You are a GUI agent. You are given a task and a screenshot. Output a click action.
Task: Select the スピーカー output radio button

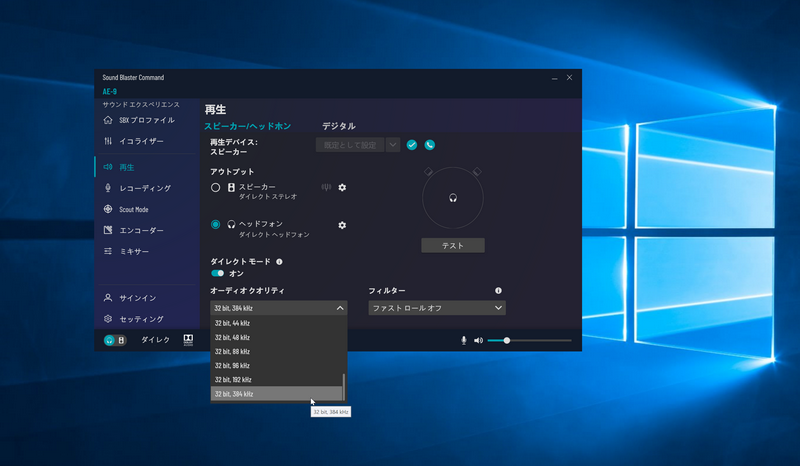tap(215, 187)
